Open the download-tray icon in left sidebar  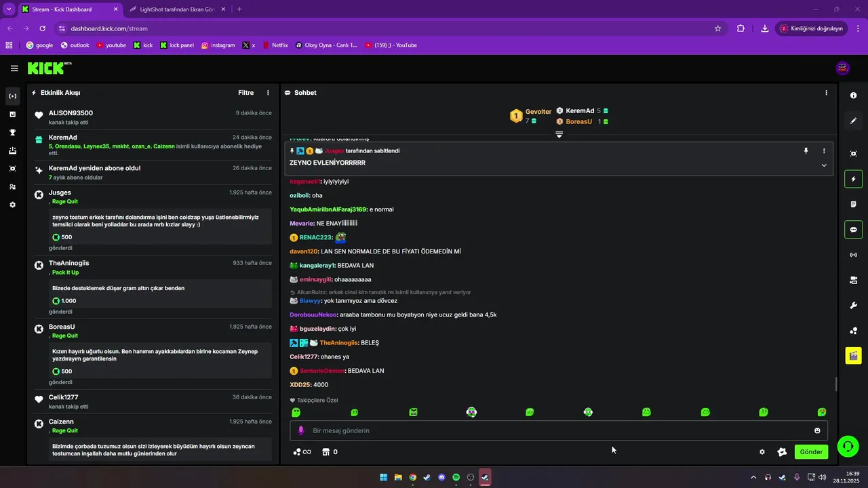(x=12, y=150)
